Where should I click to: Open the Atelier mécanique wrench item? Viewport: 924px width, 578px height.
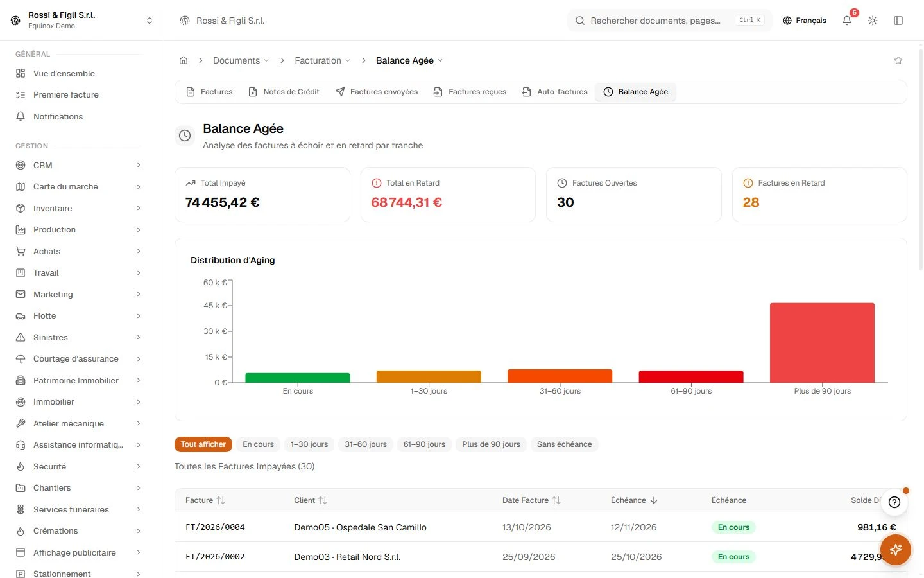click(x=77, y=423)
